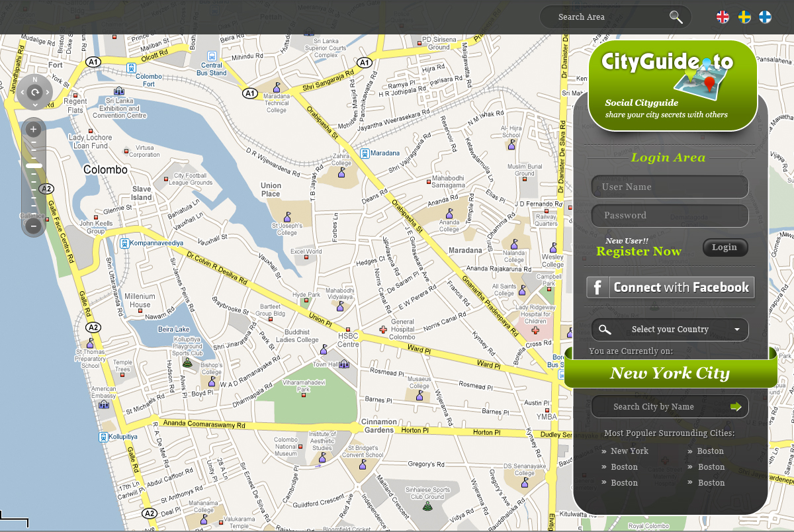Click the zoom level slider handle
The height and width of the screenshot is (532, 794).
tap(33, 165)
